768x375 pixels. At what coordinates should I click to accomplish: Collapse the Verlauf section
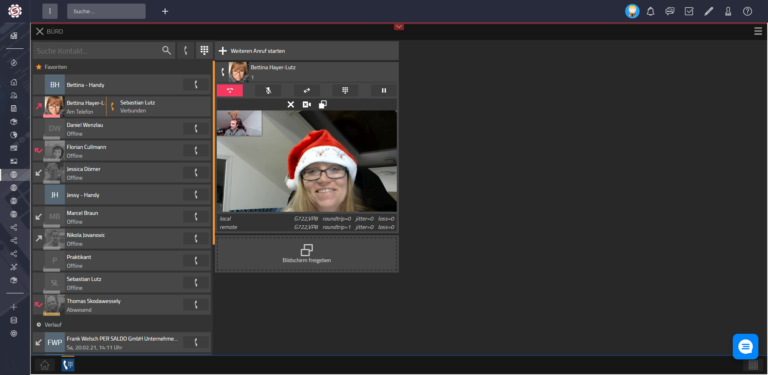click(x=49, y=325)
